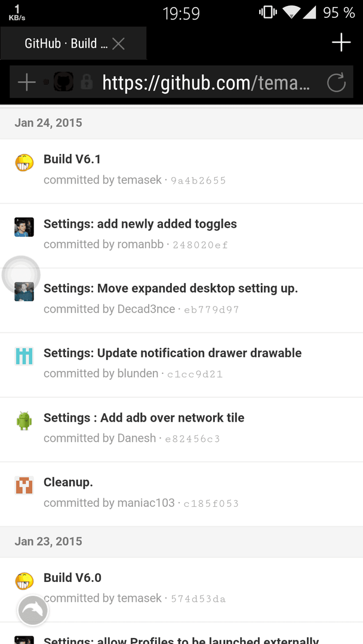Tap blunden's cyan identicon avatar
The height and width of the screenshot is (644, 363).
click(x=24, y=356)
